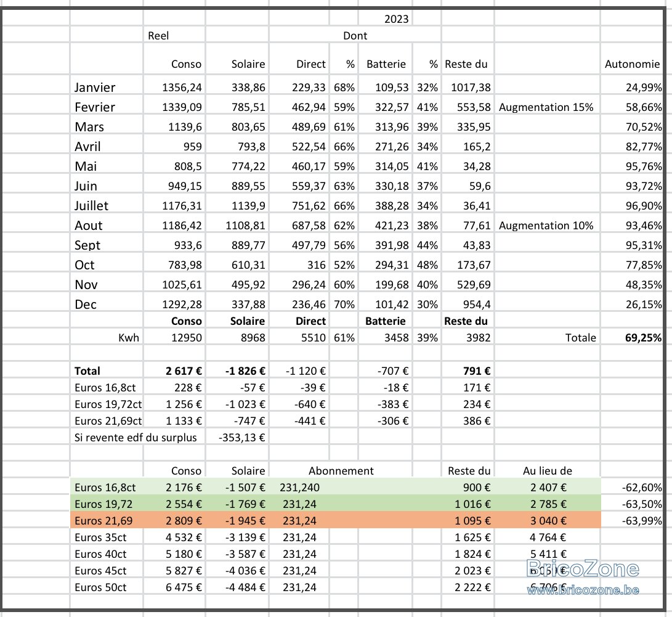
Task: Select the Autonomie column header
Action: click(632, 64)
